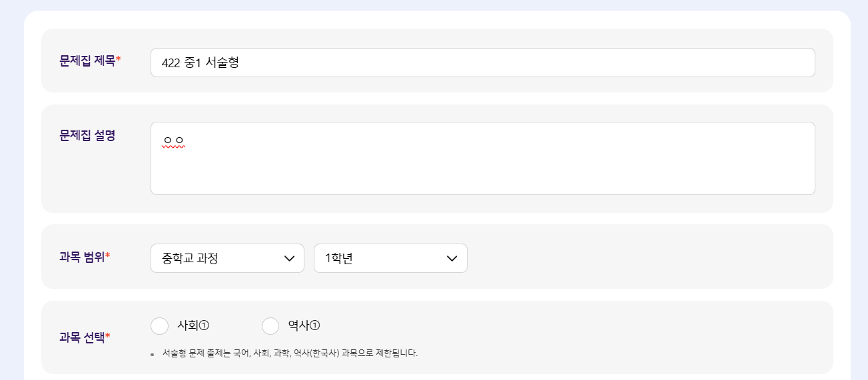Click the 과목 범위 field label
Image resolution: width=868 pixels, height=380 pixels.
(82, 257)
